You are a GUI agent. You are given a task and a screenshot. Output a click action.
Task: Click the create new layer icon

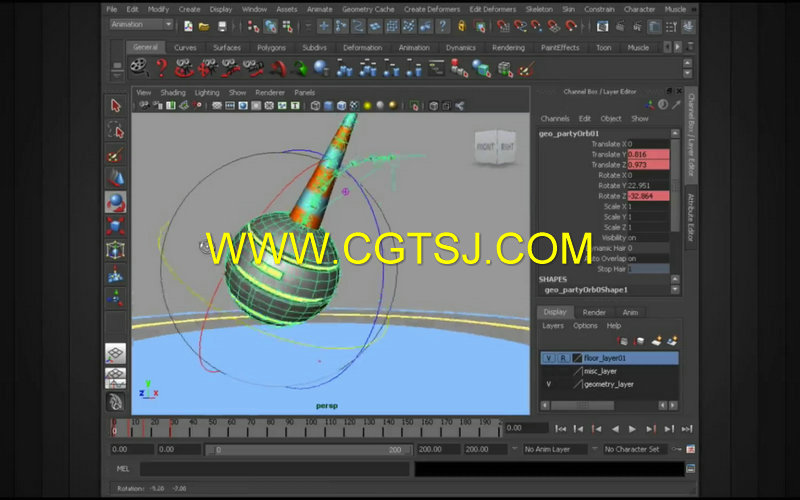click(657, 341)
